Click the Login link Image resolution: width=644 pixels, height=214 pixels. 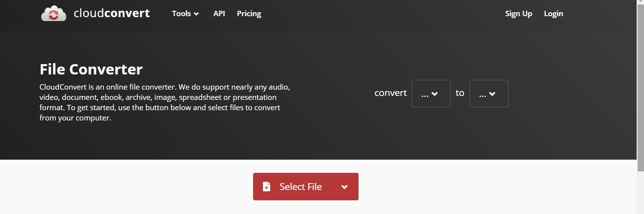[553, 14]
